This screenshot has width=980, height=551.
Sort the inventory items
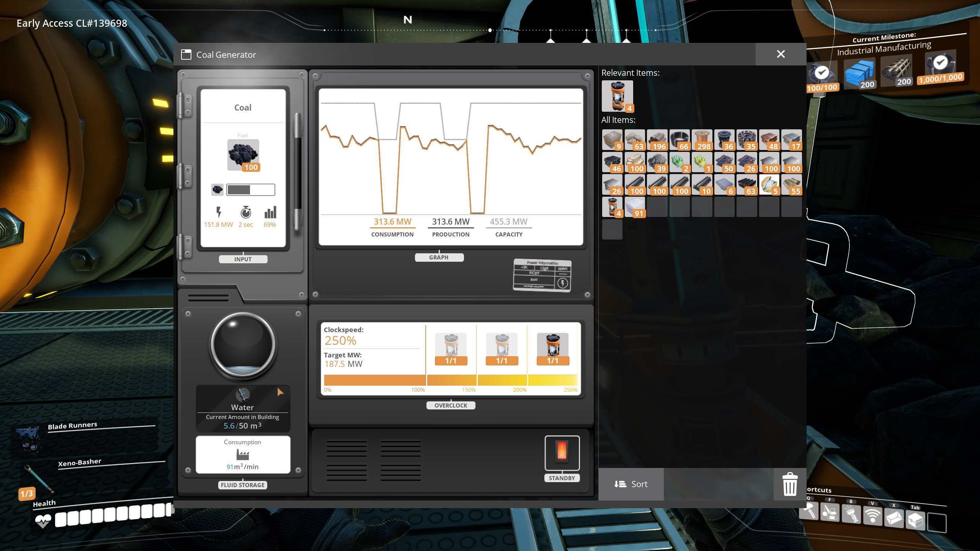click(x=631, y=484)
